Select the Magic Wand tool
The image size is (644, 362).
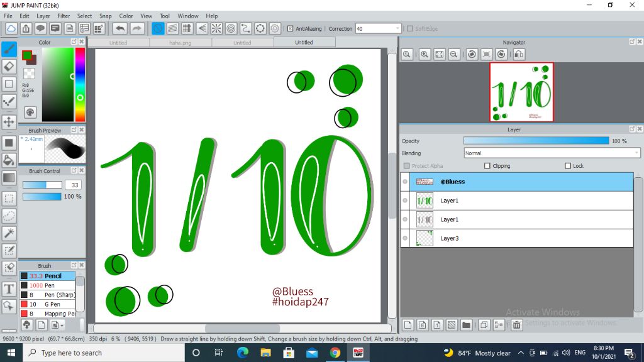9,233
